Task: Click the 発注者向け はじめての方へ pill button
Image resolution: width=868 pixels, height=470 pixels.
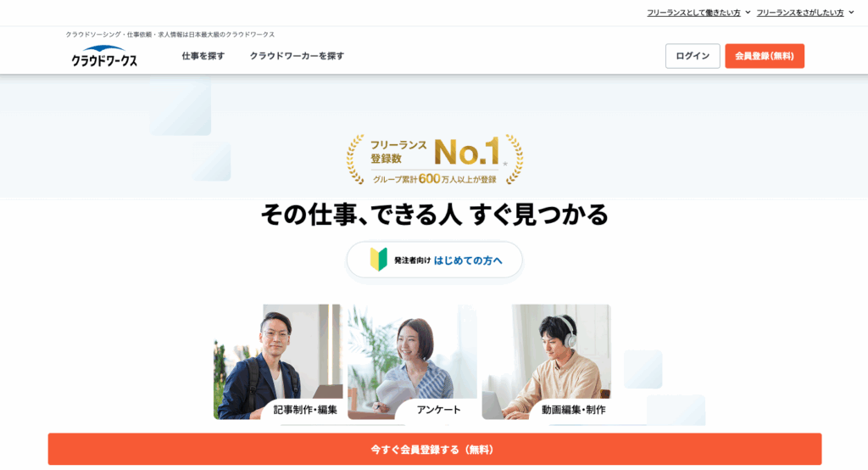Action: click(x=435, y=260)
